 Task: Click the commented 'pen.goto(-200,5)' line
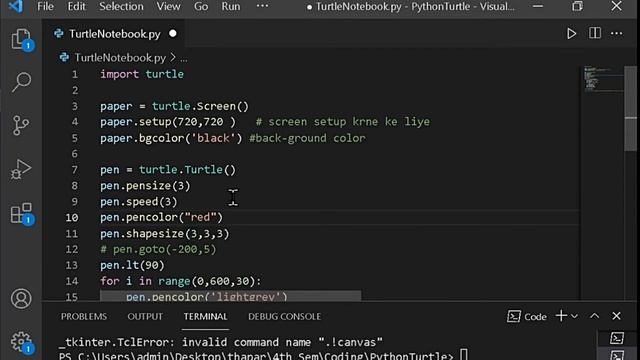point(158,249)
